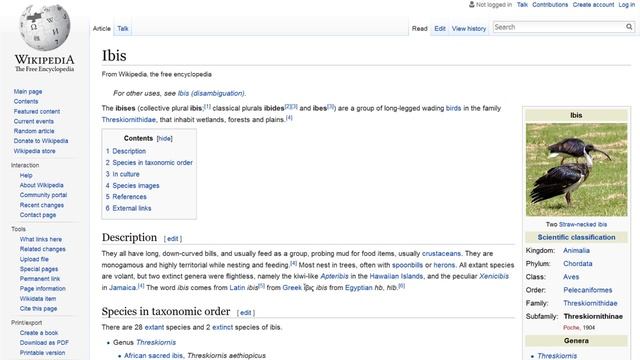Click the not-logged-in user icon

coord(471,4)
